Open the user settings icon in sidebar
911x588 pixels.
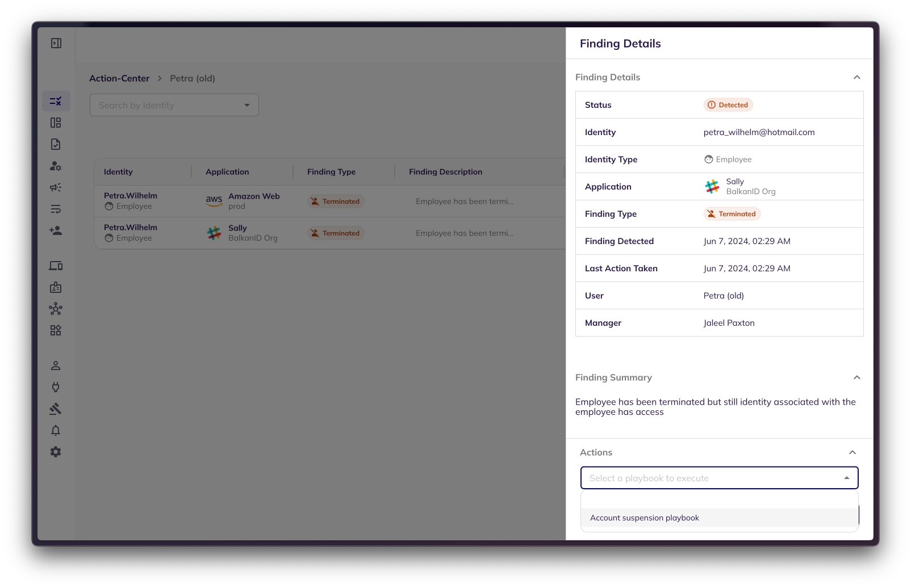tap(56, 166)
